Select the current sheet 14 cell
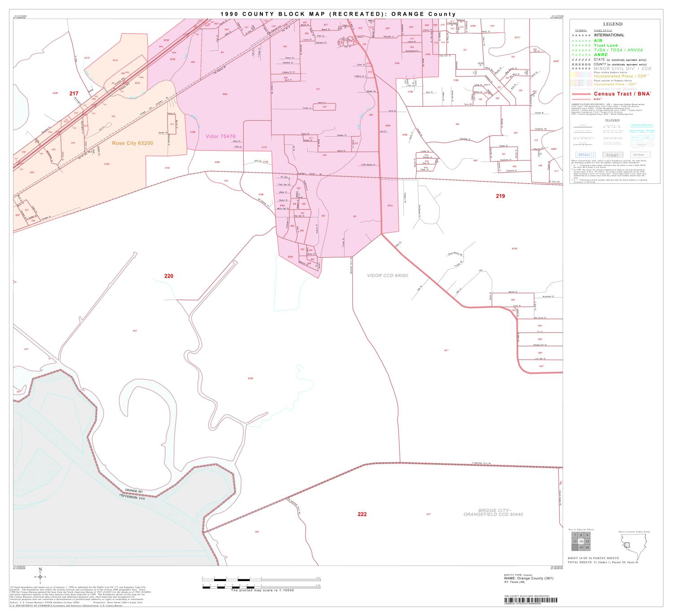Screen dimensions: 673x616 (581, 541)
